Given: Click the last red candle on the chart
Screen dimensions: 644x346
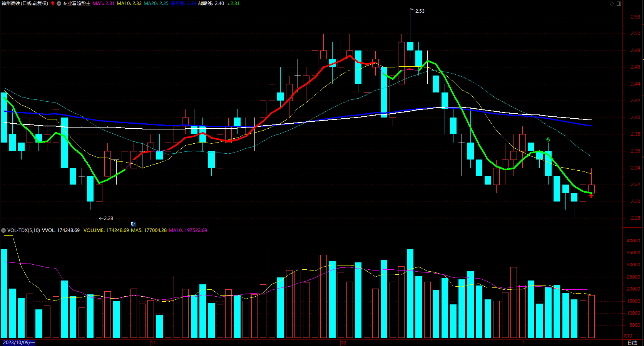Looking at the screenshot, I should [x=591, y=189].
